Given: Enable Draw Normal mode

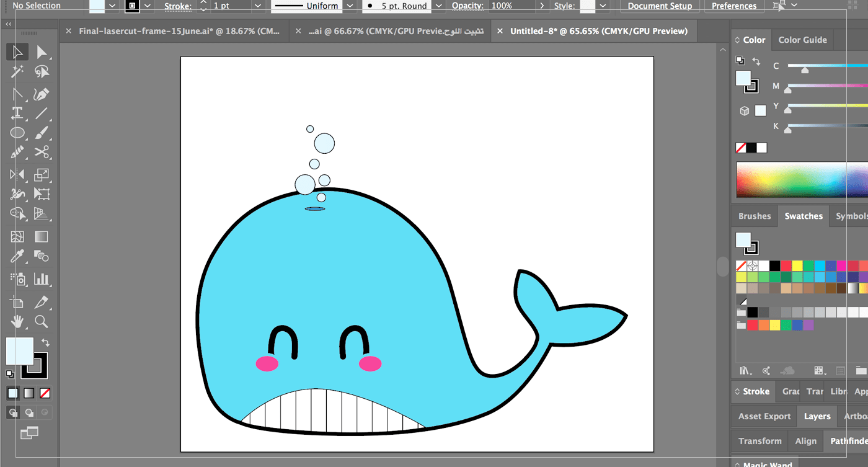Looking at the screenshot, I should coord(13,412).
